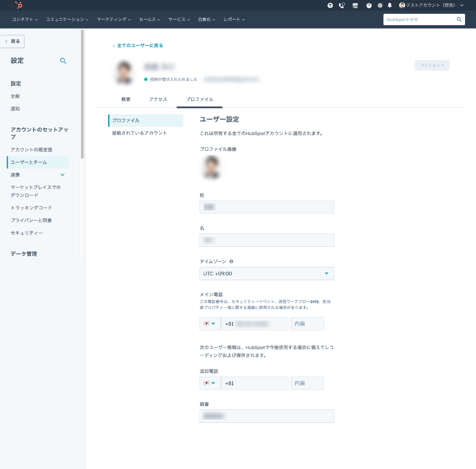This screenshot has height=469, width=476.
Task: Click the user avatar in the header
Action: click(124, 72)
